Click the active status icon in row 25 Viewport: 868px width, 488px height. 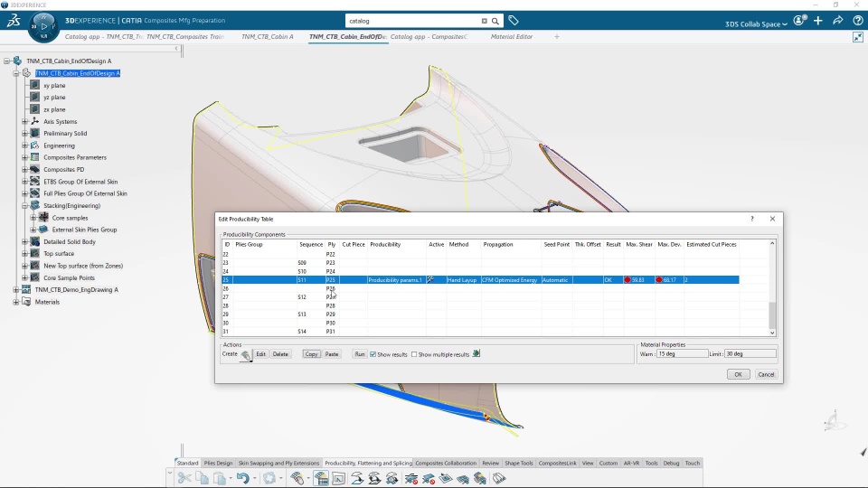(430, 280)
